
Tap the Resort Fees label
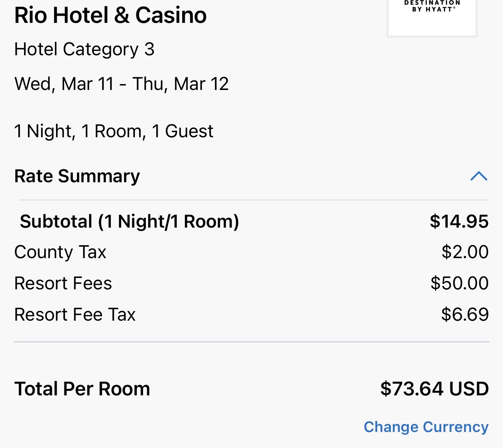tap(63, 283)
